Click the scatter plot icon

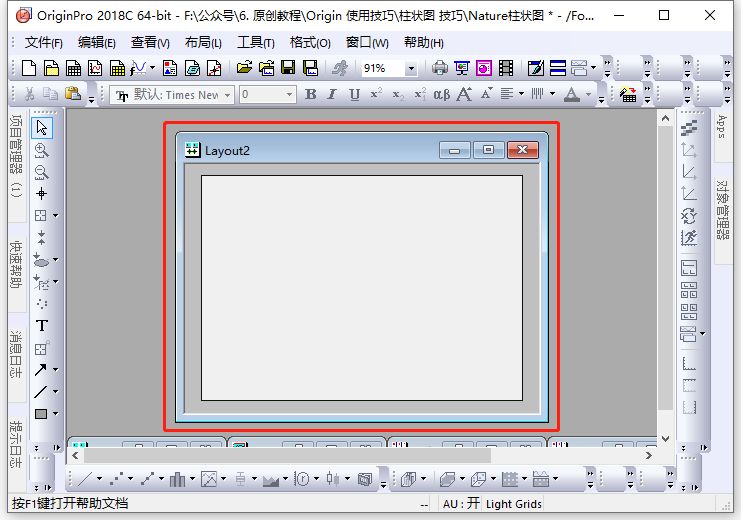click(116, 479)
